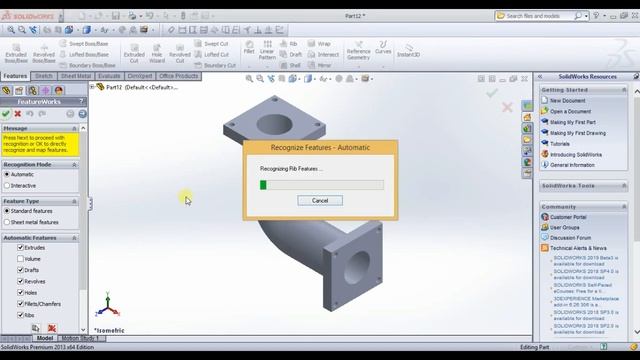Open New Document link
Viewport: 640px width, 360px height.
[x=567, y=100]
